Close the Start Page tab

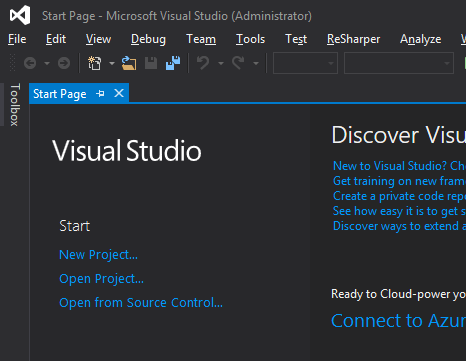click(x=119, y=93)
